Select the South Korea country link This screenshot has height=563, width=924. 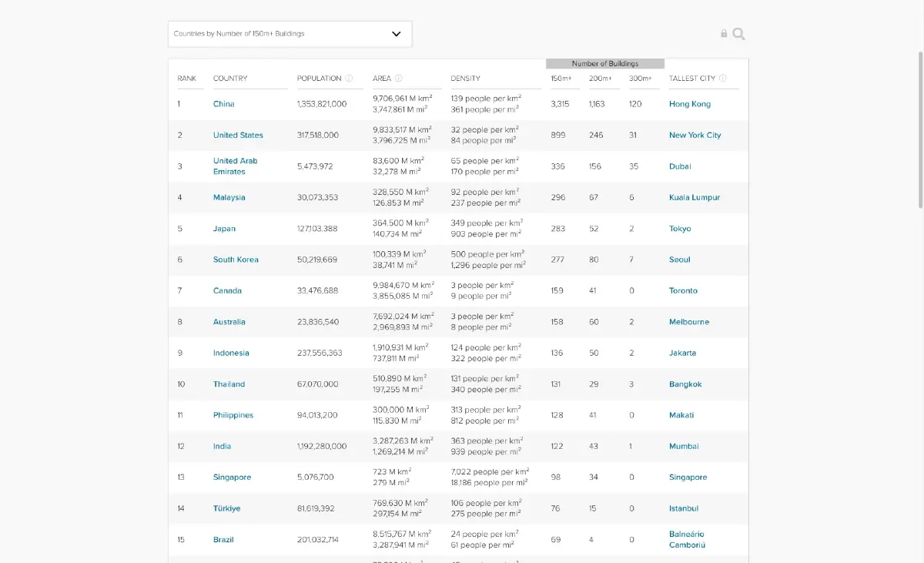coord(236,260)
